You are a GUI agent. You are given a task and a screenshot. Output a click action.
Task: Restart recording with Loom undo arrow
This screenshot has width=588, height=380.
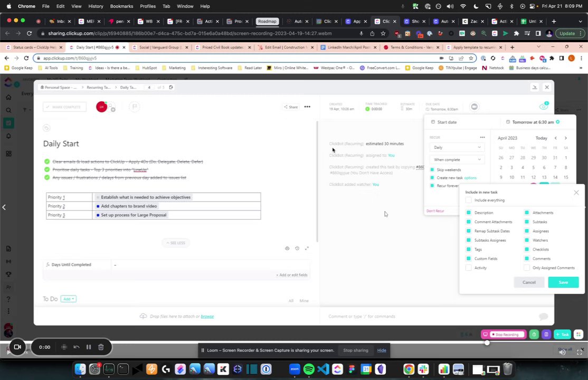click(x=77, y=347)
